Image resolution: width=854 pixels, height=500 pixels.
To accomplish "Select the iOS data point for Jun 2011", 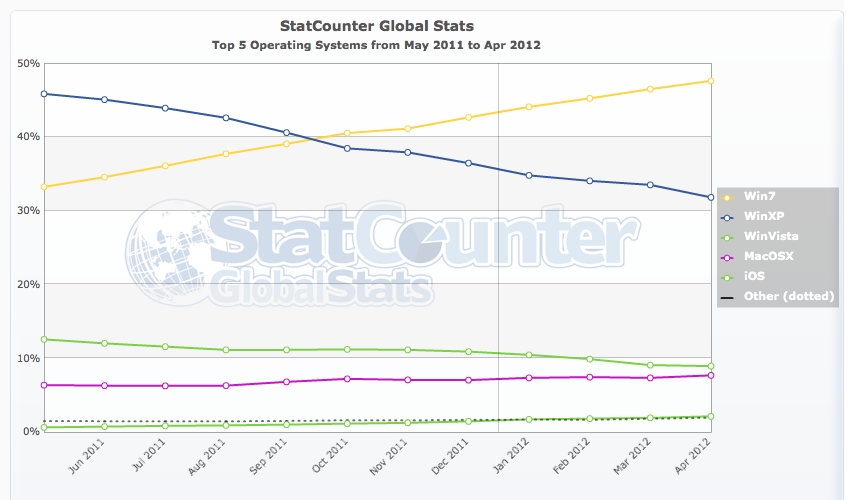I will [104, 427].
